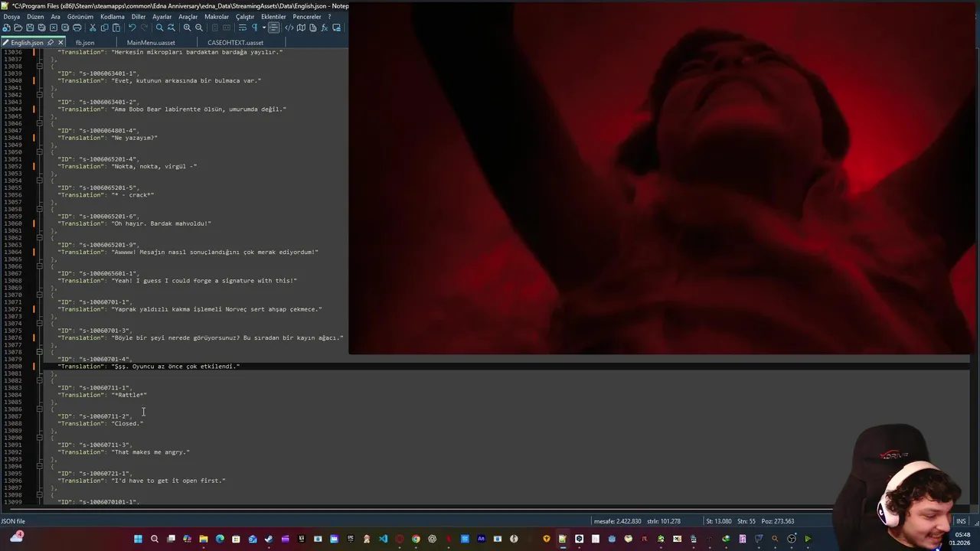Click the "Ne yazayım?" translation line
Screen dimensions: 980x551
point(108,138)
